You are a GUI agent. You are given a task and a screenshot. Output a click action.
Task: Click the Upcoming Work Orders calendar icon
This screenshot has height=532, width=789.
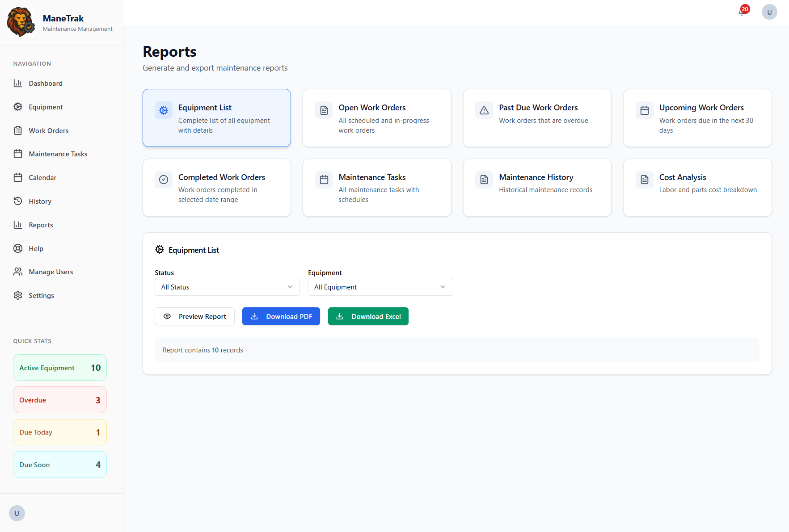[x=644, y=110]
